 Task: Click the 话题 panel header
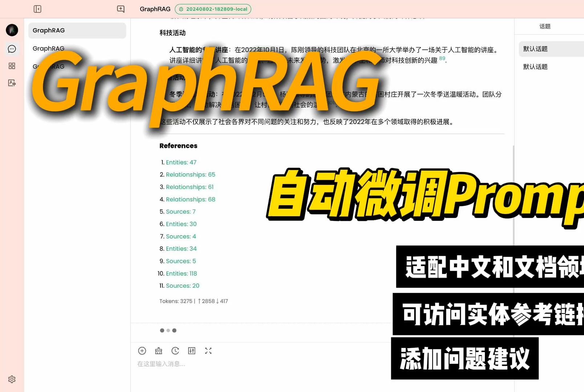(545, 27)
